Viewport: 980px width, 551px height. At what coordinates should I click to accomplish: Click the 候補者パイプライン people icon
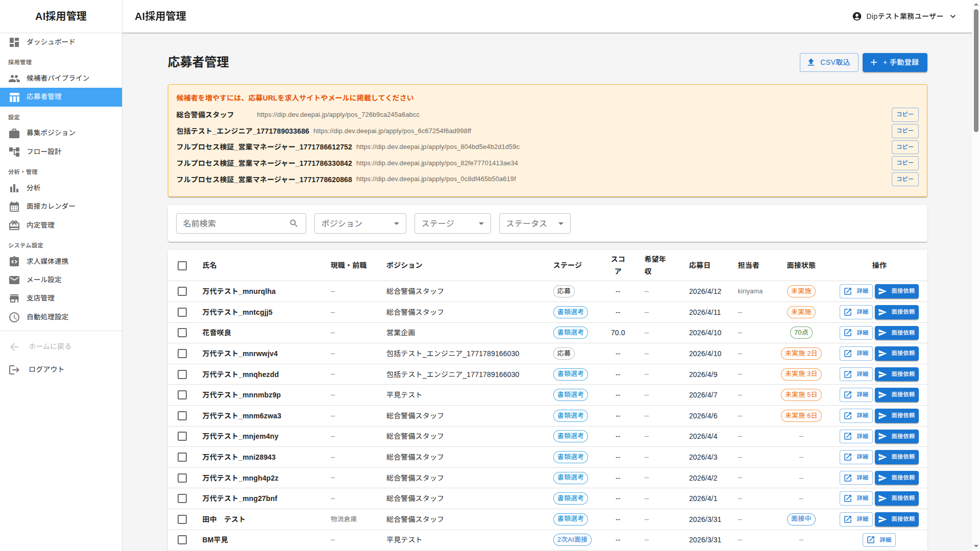coord(14,78)
